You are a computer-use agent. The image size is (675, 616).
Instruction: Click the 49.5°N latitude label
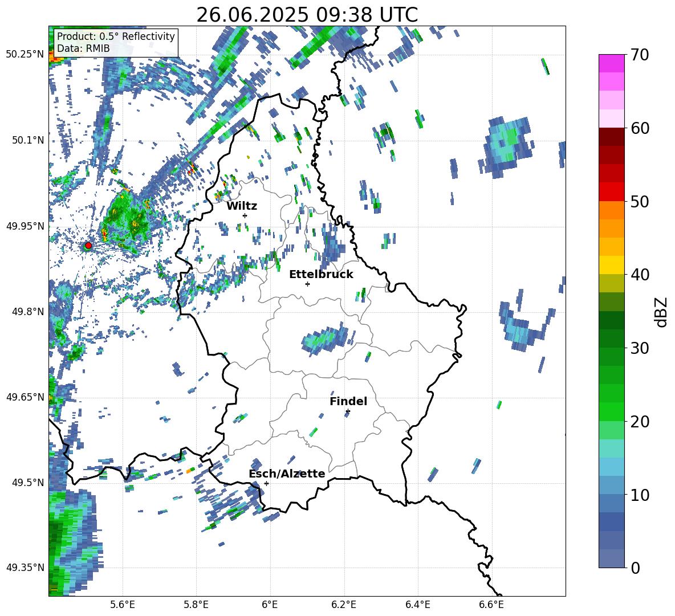[27, 483]
